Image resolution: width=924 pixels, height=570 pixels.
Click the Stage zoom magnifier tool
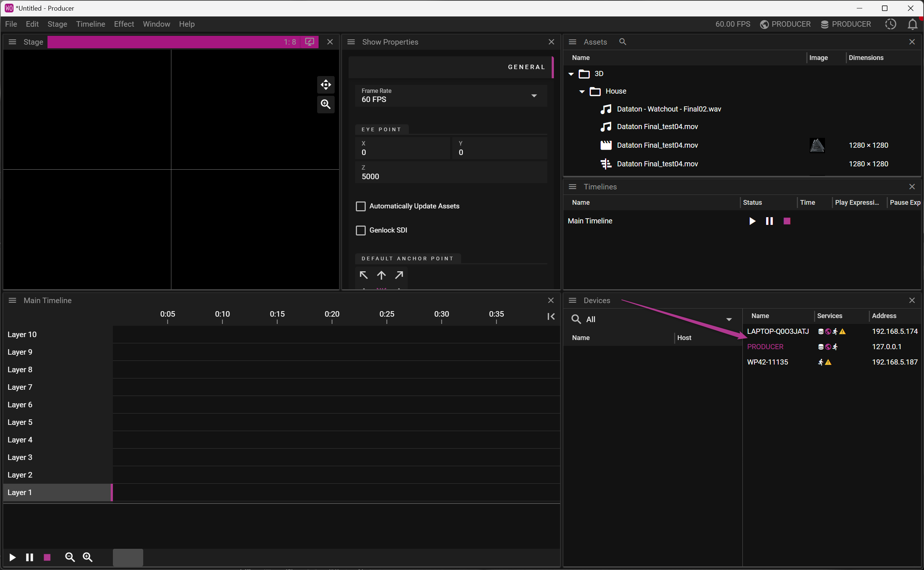pos(326,104)
